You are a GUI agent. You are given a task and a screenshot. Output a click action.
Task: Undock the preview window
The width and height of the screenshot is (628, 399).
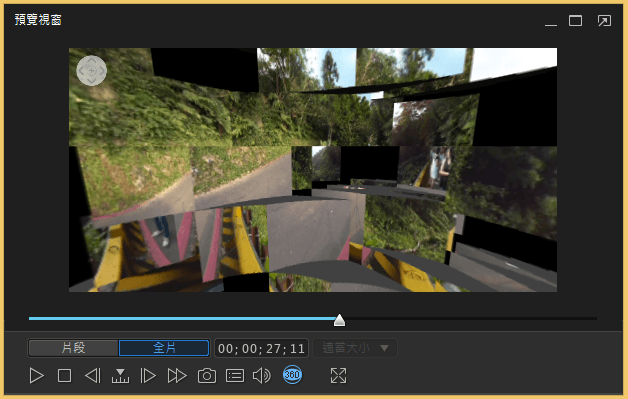[x=604, y=20]
